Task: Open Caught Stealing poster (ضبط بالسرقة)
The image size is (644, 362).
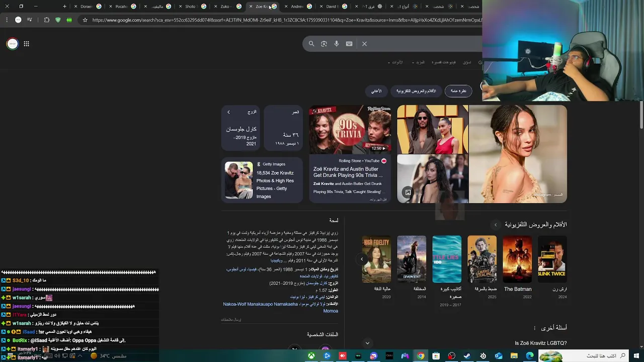Action: point(482,259)
